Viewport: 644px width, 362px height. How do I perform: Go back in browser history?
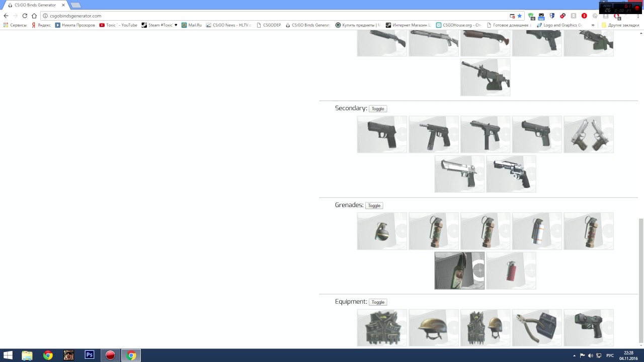point(6,16)
